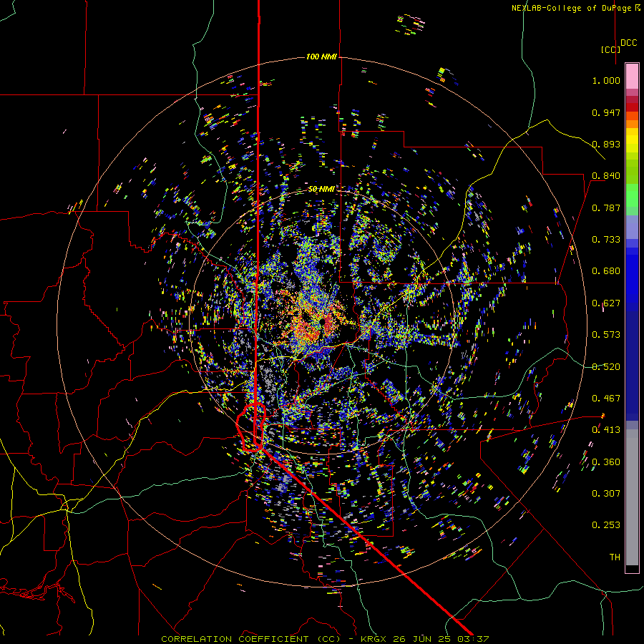The image size is (644, 644).
Task: Select the 0.467 color bar value
Action: pyautogui.click(x=606, y=399)
